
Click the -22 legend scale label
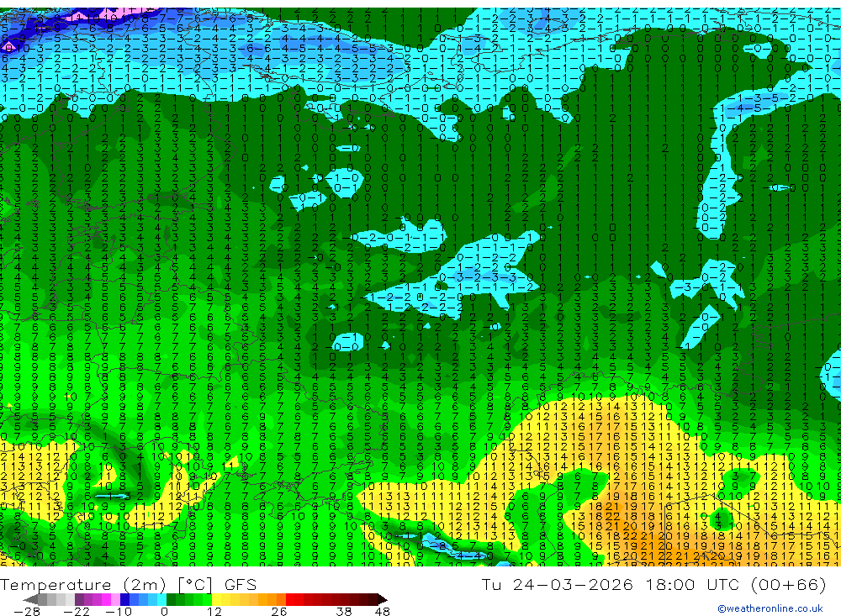[77, 611]
